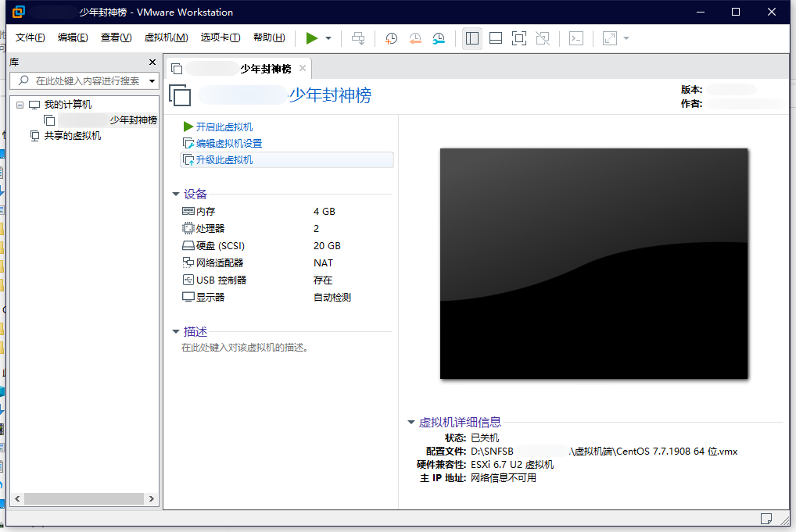
Task: Click the 已关机 status value
Action: 485,437
